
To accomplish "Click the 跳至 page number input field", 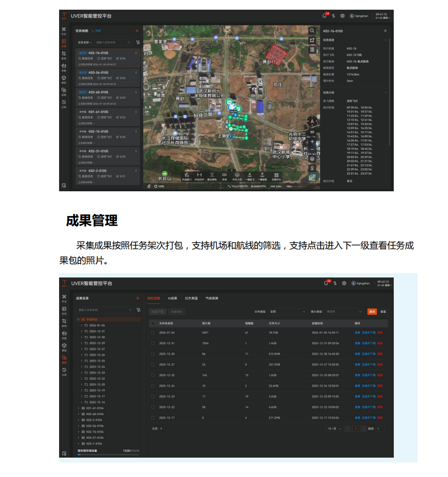I will coord(379,429).
